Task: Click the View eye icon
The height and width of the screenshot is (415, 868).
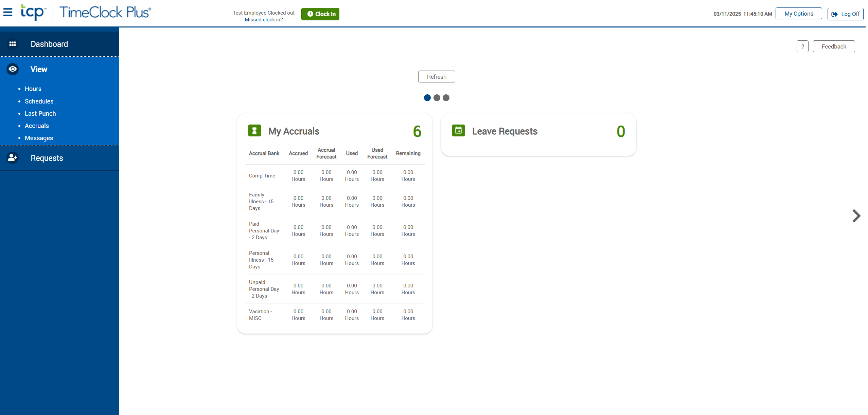Action: 13,69
